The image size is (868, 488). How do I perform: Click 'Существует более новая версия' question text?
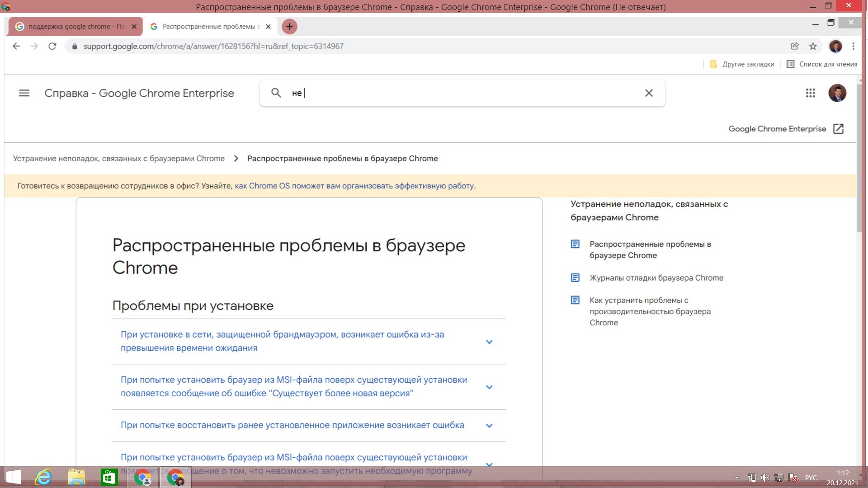pos(294,386)
